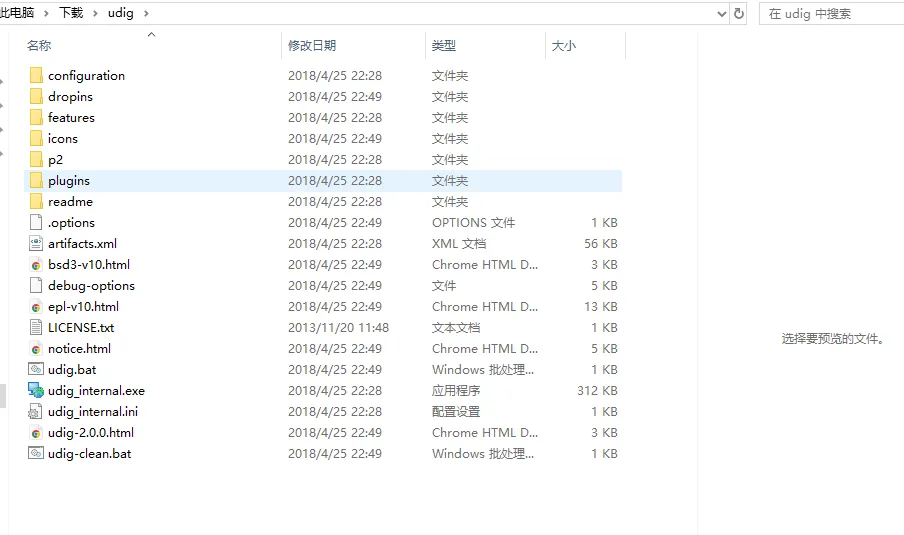Select the udig_internal.ini file name
The image size is (904, 535).
[x=93, y=412]
